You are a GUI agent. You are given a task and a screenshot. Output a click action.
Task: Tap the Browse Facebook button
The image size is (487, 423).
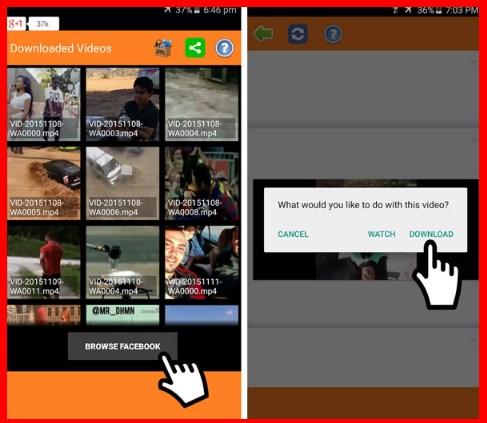click(123, 346)
